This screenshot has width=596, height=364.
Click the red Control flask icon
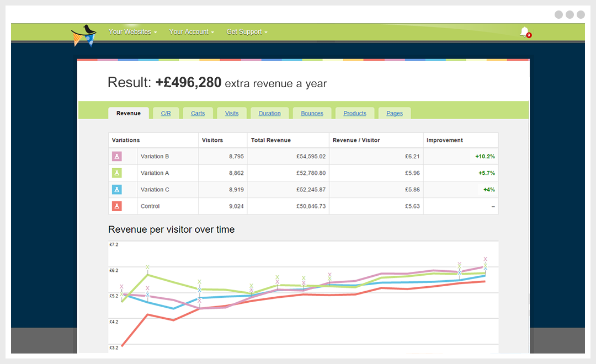click(116, 206)
